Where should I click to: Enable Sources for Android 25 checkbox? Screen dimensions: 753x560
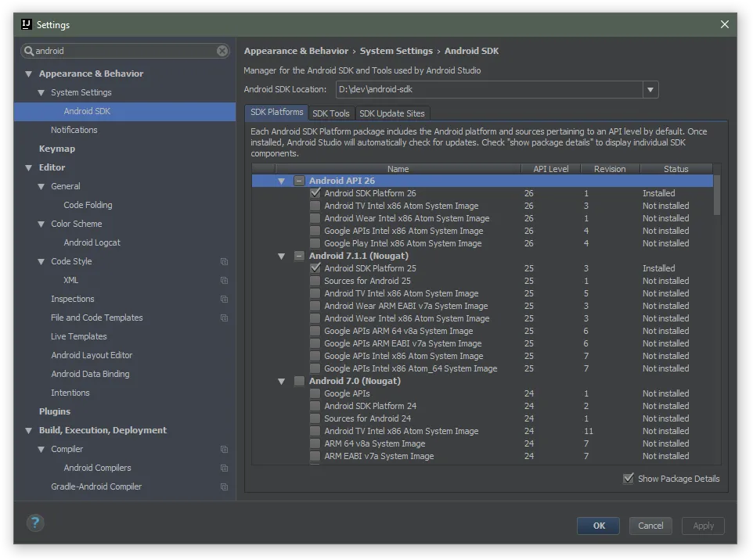[315, 281]
